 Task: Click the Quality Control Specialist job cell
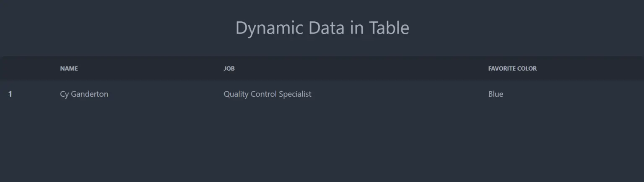(267, 94)
